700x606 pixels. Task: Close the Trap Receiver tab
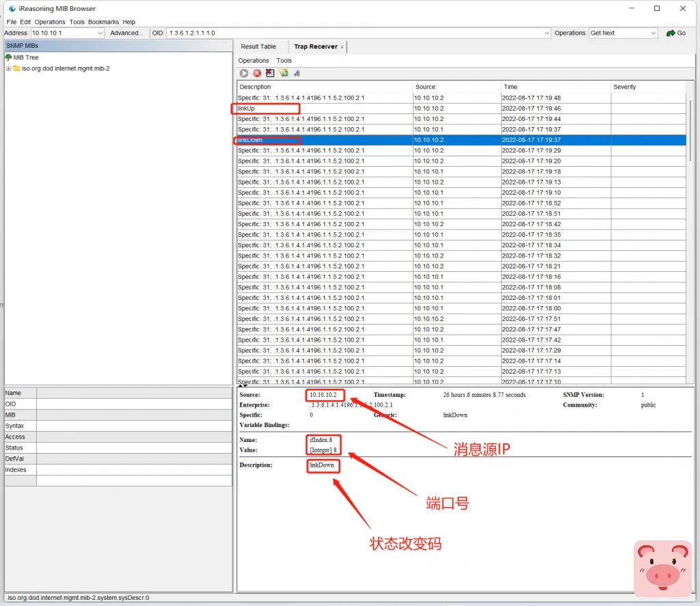pos(342,47)
